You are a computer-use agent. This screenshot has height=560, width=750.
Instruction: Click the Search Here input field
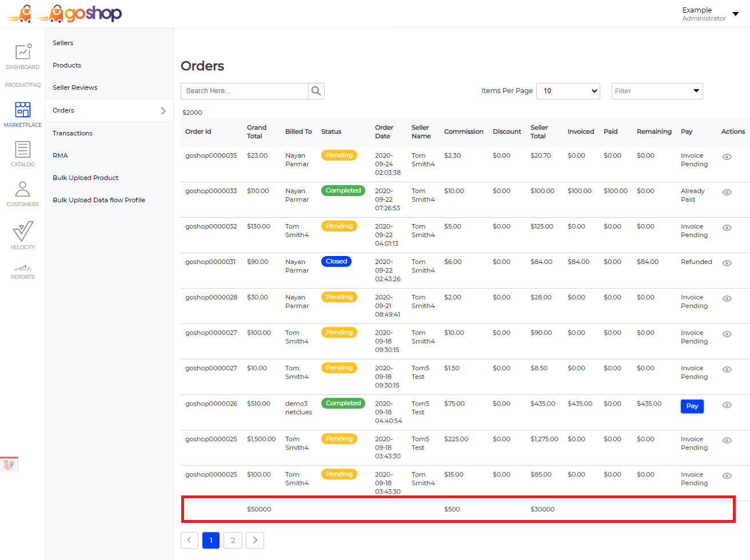pyautogui.click(x=245, y=91)
